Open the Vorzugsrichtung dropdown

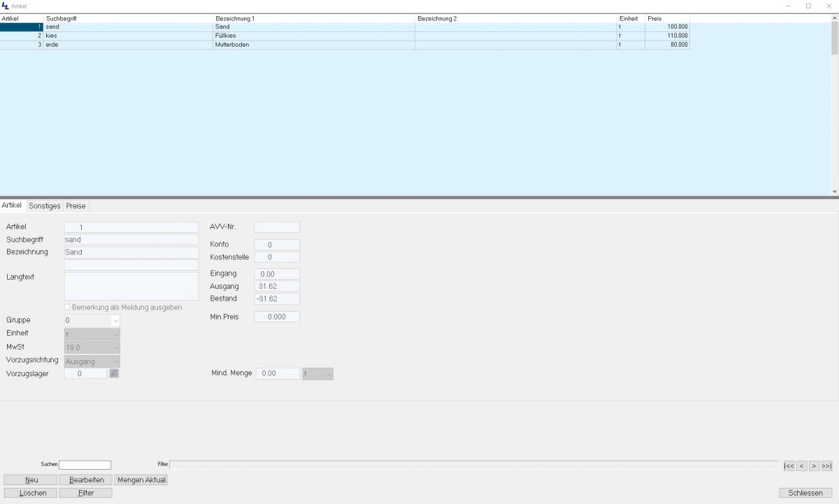pyautogui.click(x=115, y=361)
